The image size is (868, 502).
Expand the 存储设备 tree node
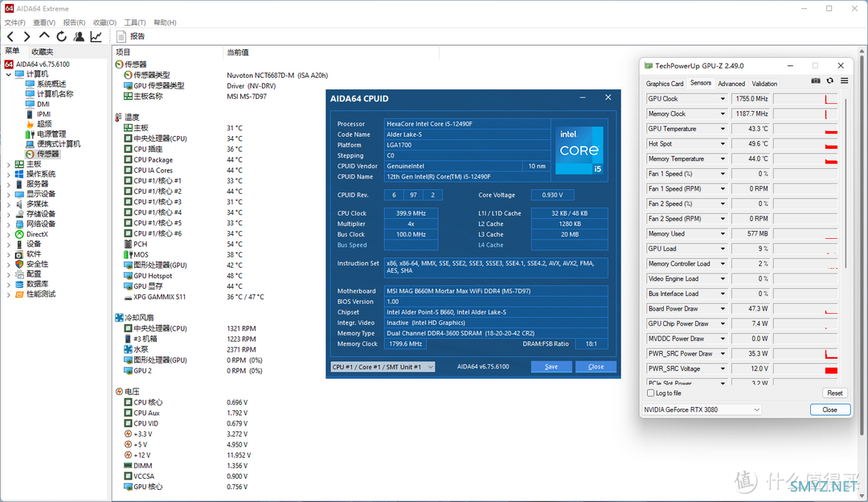(9, 215)
